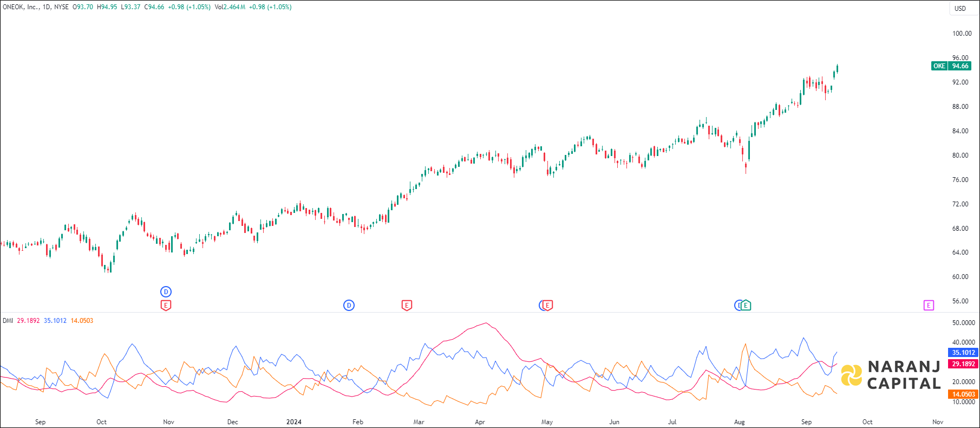The width and height of the screenshot is (980, 428).
Task: Open the red earnings marker in late February
Action: tap(407, 306)
